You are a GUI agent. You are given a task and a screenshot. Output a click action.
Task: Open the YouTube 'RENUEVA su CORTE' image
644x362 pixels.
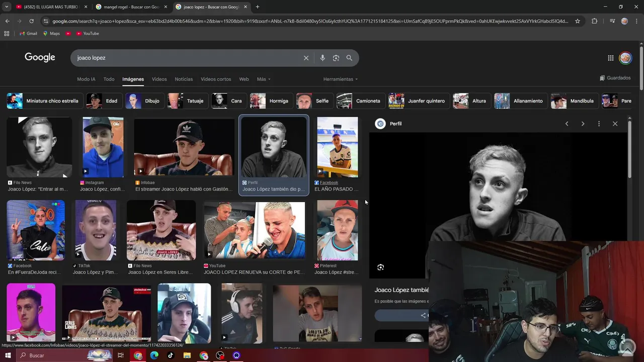pos(254,230)
